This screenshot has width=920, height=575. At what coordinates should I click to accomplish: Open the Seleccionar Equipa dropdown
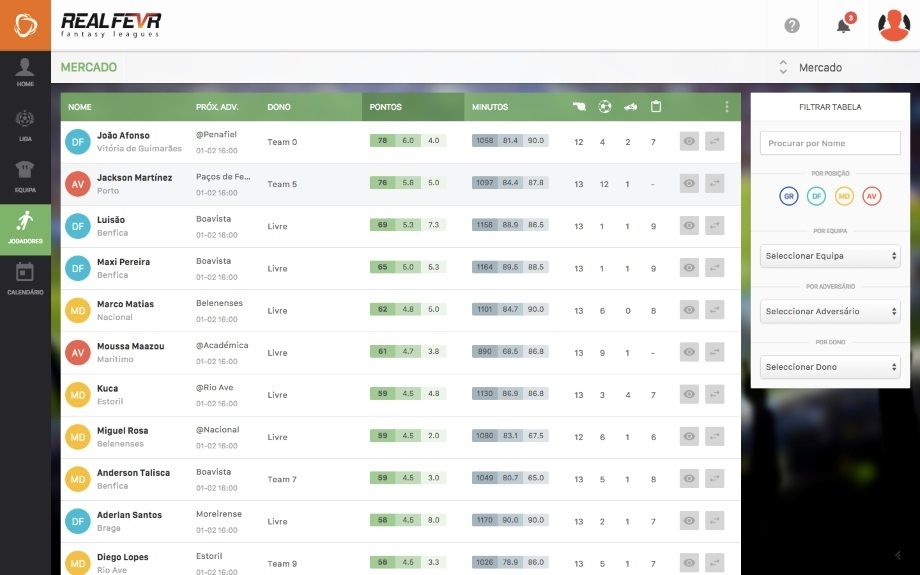point(830,256)
